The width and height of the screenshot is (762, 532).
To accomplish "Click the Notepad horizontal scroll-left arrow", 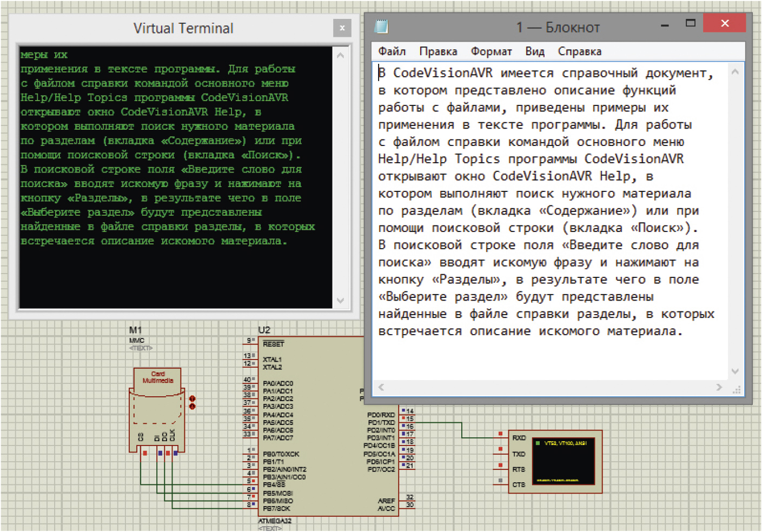I will (381, 387).
